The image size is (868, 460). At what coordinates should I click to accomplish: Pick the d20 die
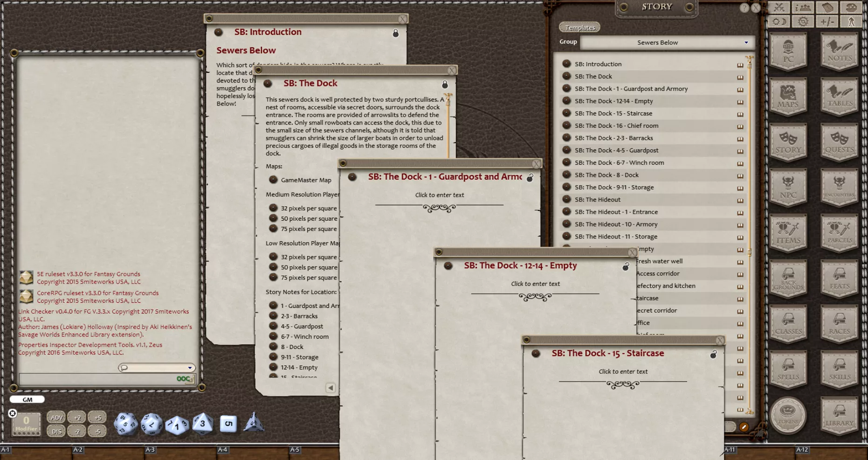pyautogui.click(x=126, y=424)
